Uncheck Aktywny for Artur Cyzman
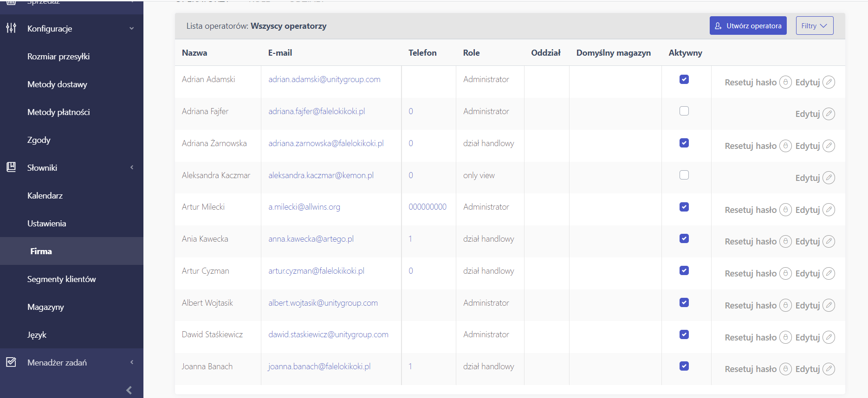The image size is (868, 398). click(x=684, y=270)
